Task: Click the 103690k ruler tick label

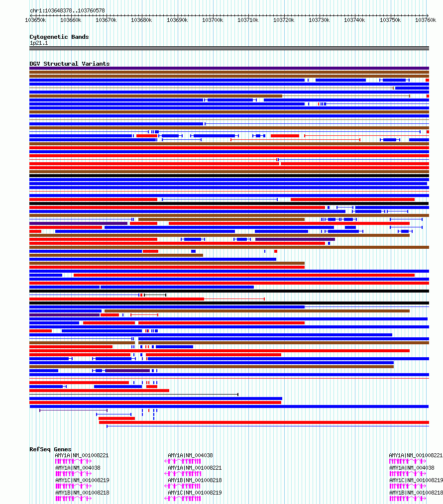Action: (x=177, y=20)
